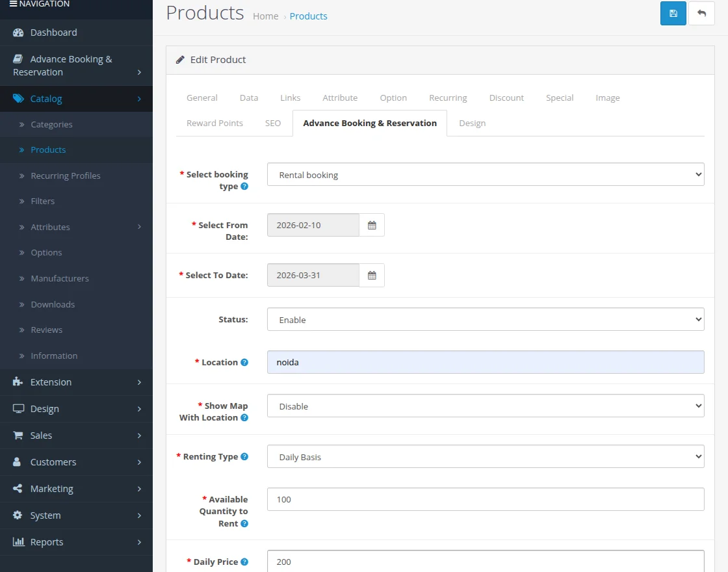The image size is (728, 572).
Task: Open the Status dropdown showing Enable
Action: point(485,320)
